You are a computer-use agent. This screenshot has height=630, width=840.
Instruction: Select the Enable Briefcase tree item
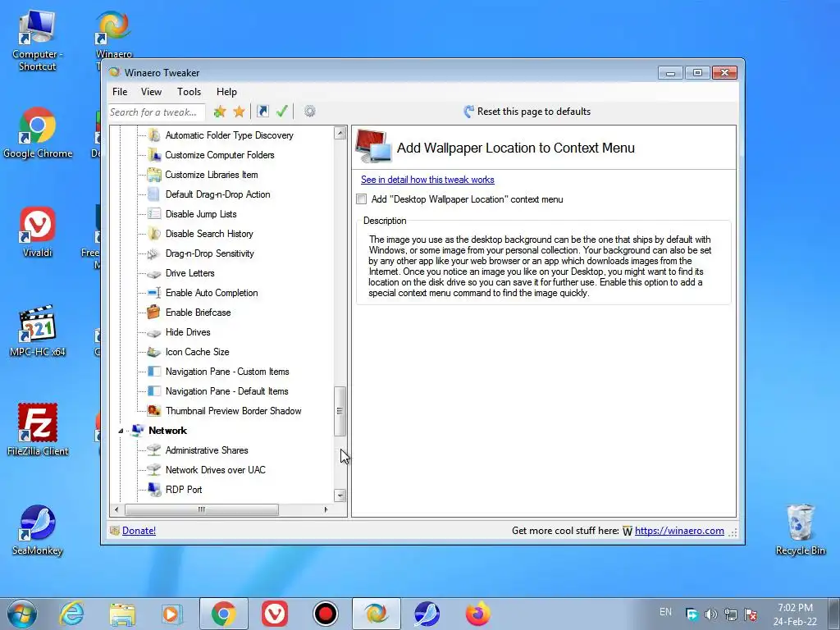pos(199,313)
